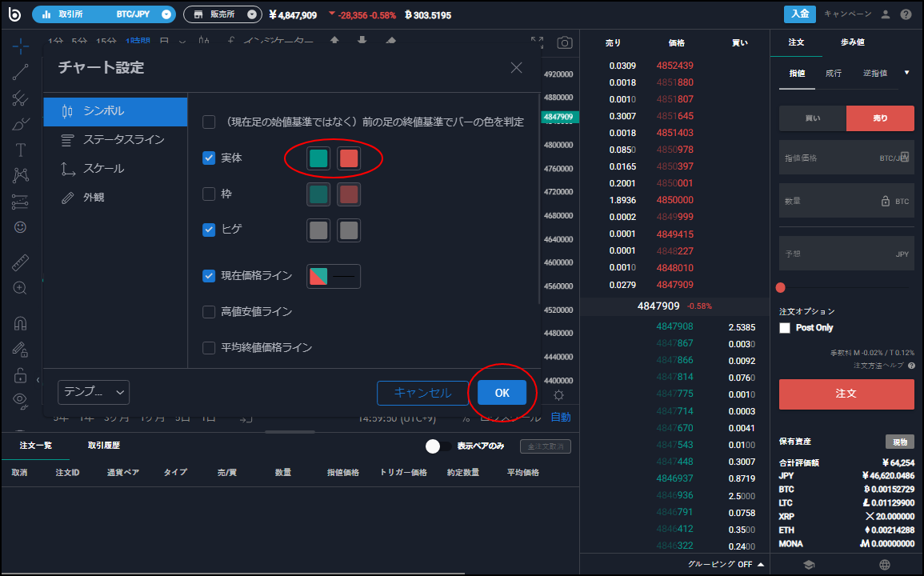Viewport: 924px width, 576px height.
Task: Open the chart screenshot camera
Action: click(x=564, y=43)
